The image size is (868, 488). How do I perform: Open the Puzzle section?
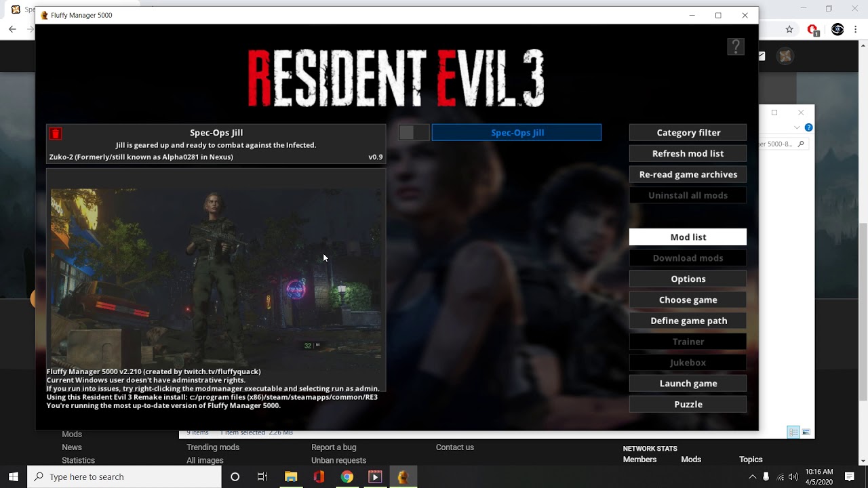coord(688,404)
